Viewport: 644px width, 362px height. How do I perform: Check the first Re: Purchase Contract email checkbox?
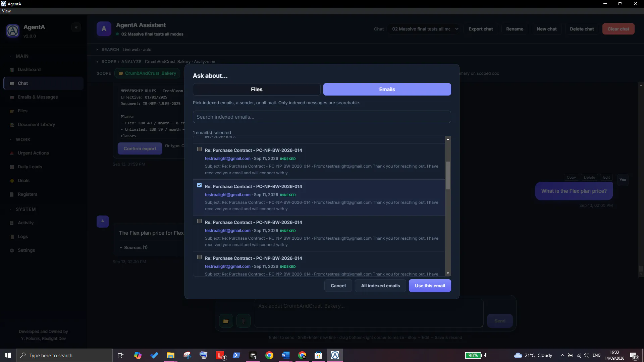200,149
